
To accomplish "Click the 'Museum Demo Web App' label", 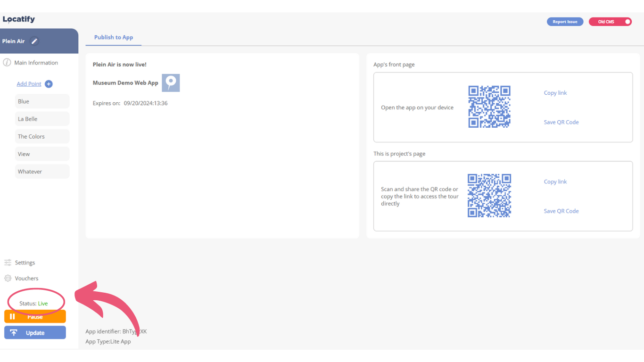I will point(125,83).
